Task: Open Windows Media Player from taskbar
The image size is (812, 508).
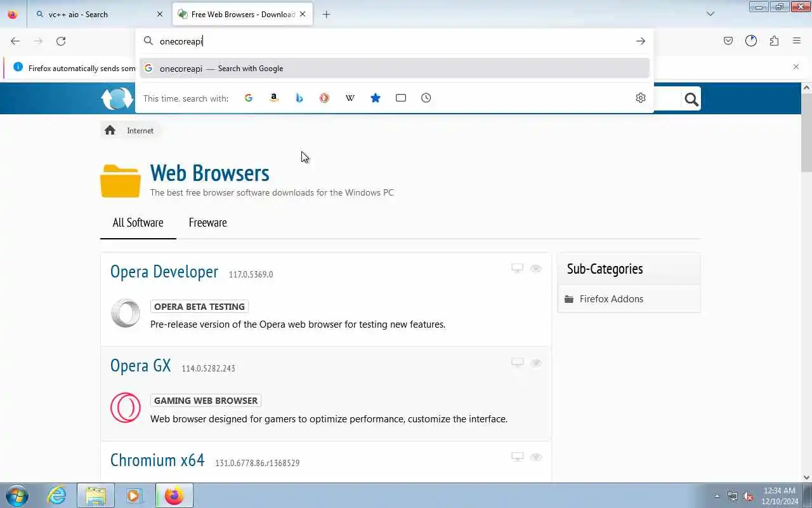Action: pyautogui.click(x=134, y=495)
